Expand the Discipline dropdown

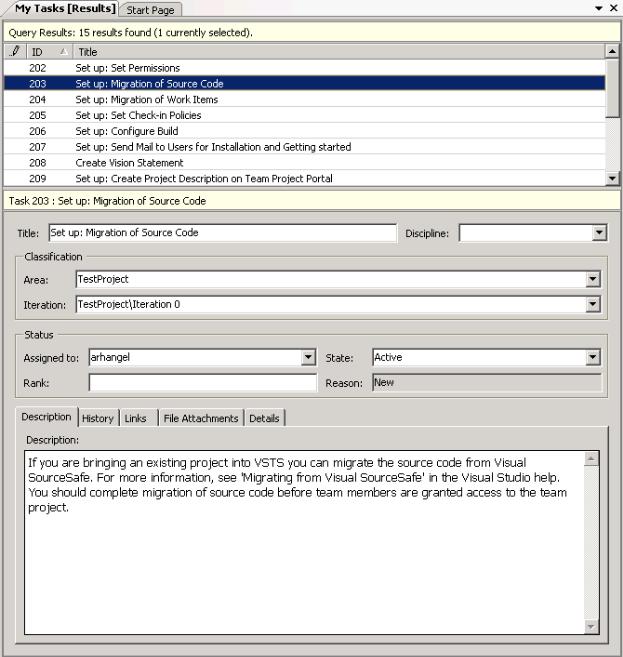click(599, 233)
